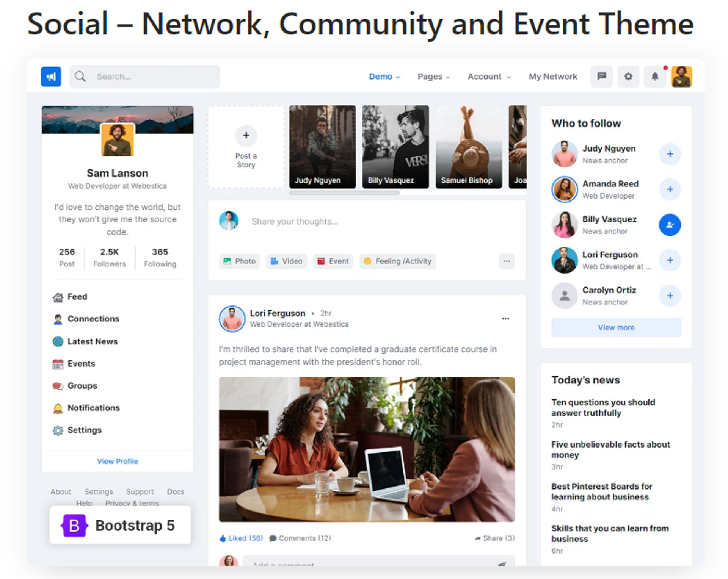Click the send icon in the comment box

(502, 564)
